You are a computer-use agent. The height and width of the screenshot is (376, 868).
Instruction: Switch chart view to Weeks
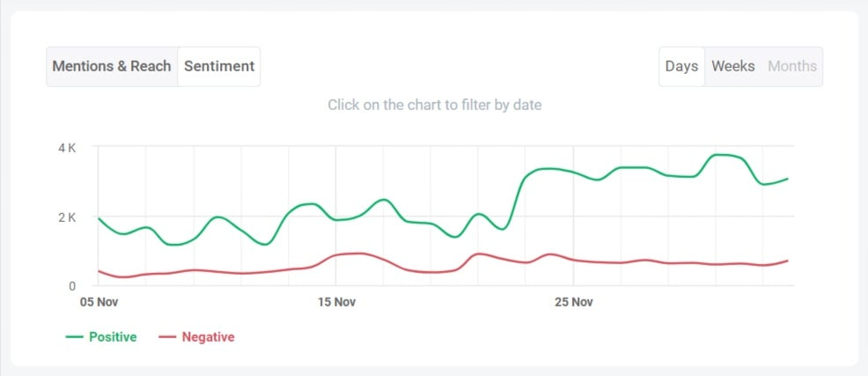[733, 66]
